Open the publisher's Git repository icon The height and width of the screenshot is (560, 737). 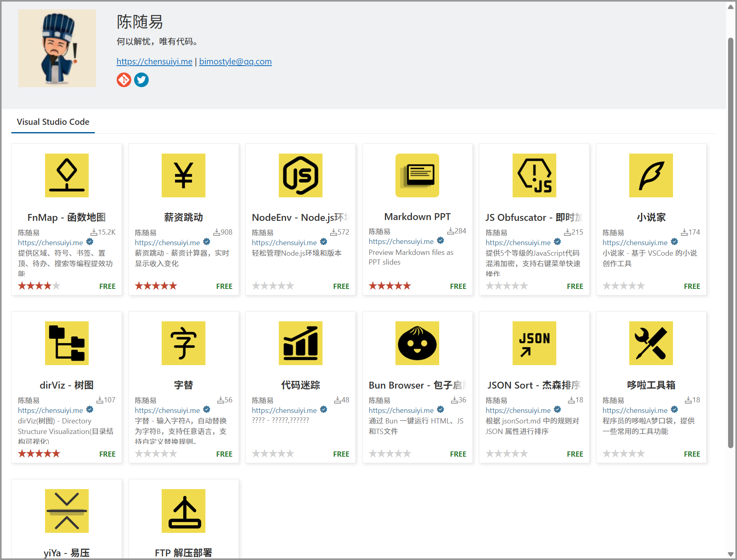click(124, 80)
